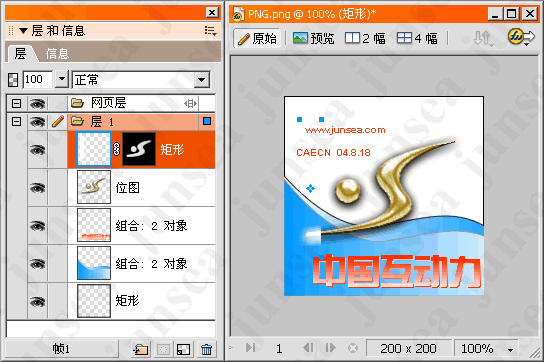Hide the 位图 layer via eye icon
The width and height of the screenshot is (544, 362).
[37, 188]
